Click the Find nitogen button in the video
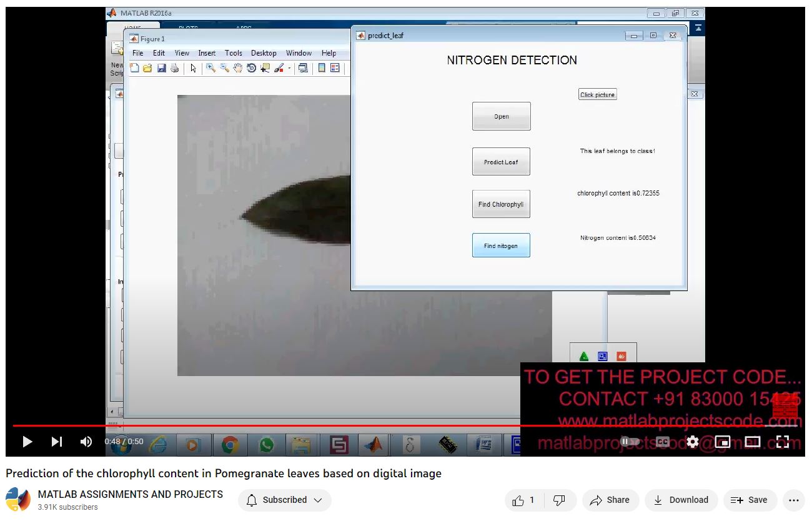Viewport: 812px width, 521px height. [500, 246]
